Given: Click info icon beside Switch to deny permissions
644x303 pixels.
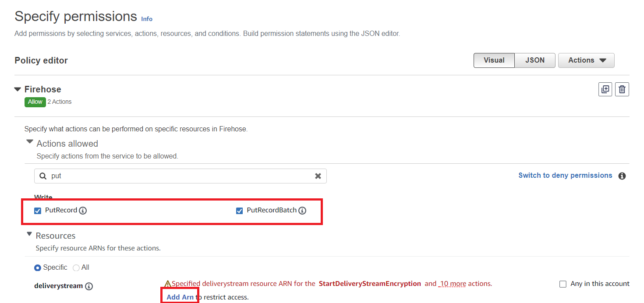Looking at the screenshot, I should pyautogui.click(x=622, y=176).
